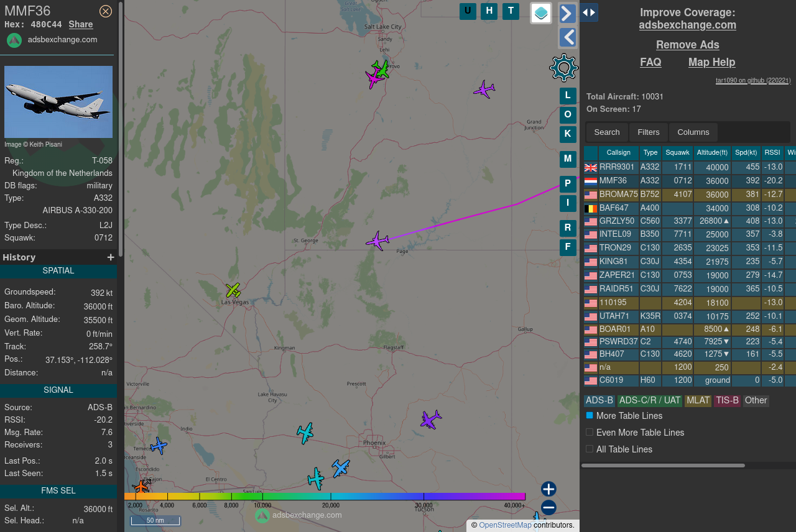Toggle the P persistence button
This screenshot has height=532, width=796.
pos(568,184)
